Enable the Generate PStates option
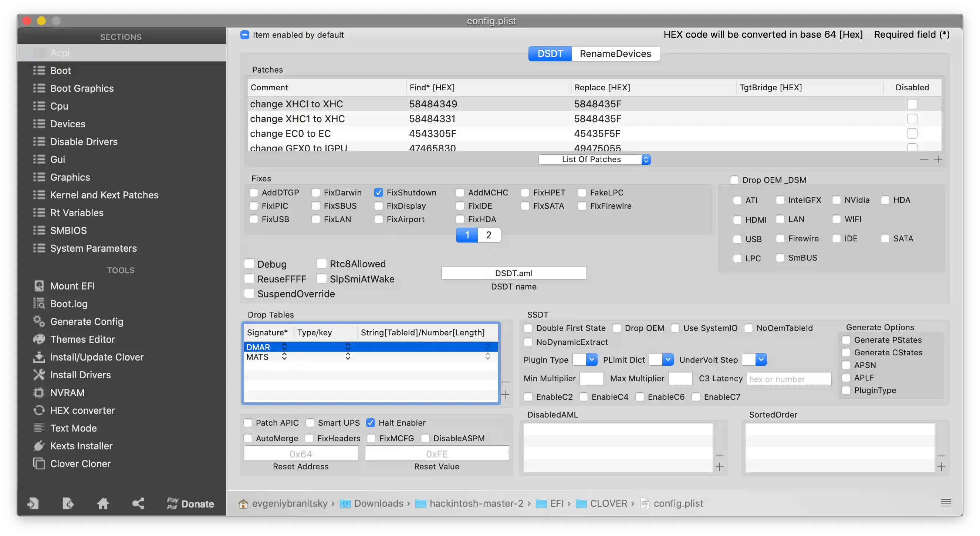The image size is (980, 536). [846, 340]
